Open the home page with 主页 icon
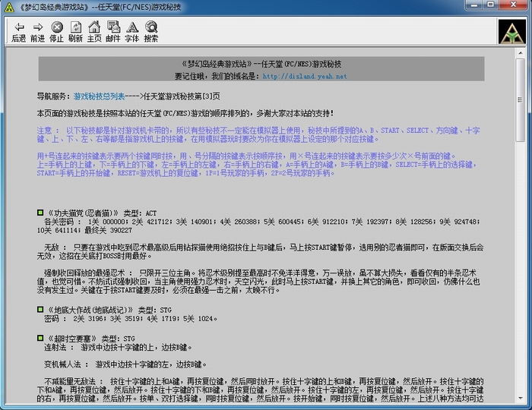This screenshot has width=532, height=410. [94, 32]
